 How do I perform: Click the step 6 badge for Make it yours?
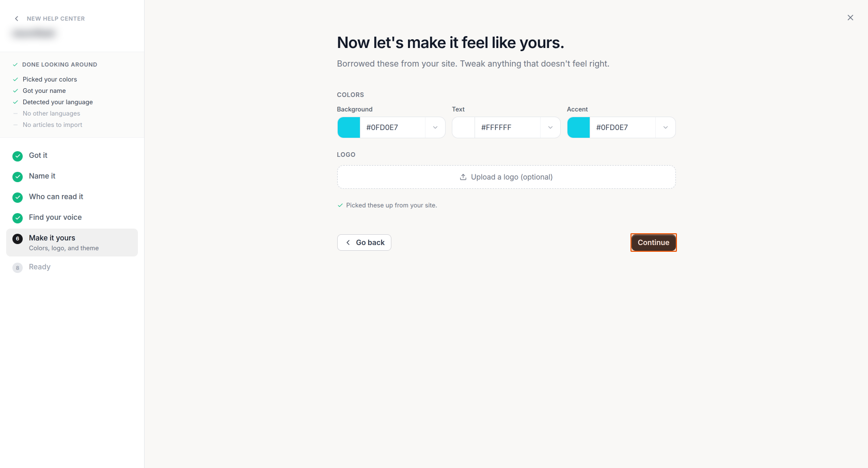[18, 238]
